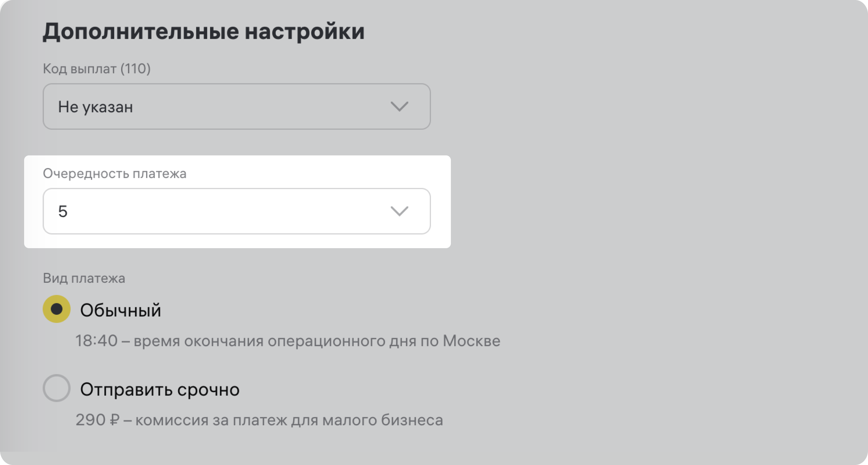
Task: Select the Отправить срочно radio button
Action: click(x=57, y=388)
